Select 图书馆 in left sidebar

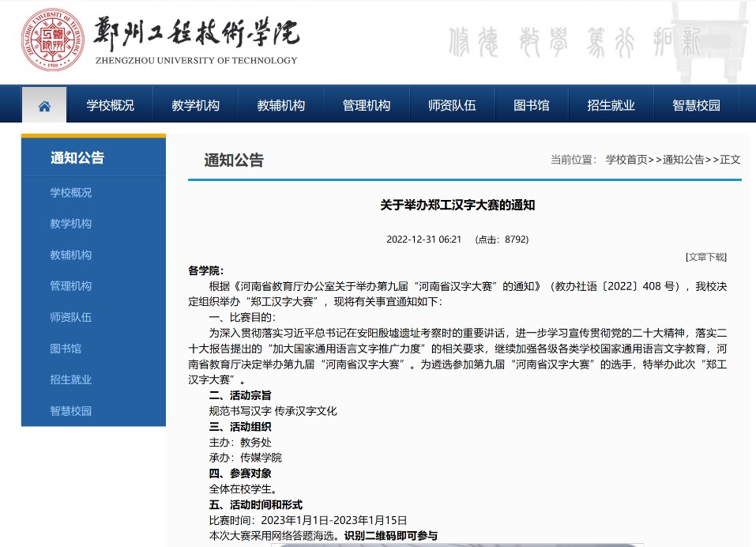tap(66, 349)
